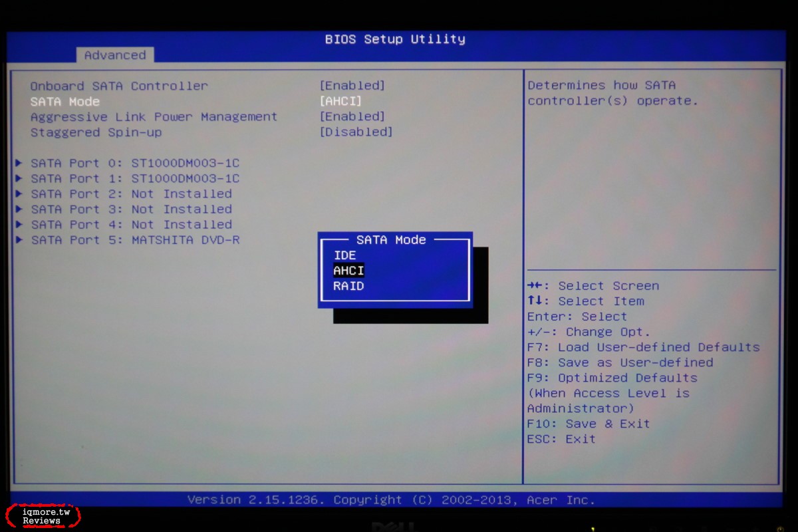Click 'F7: Load User-defined Defaults' hint

tap(644, 347)
